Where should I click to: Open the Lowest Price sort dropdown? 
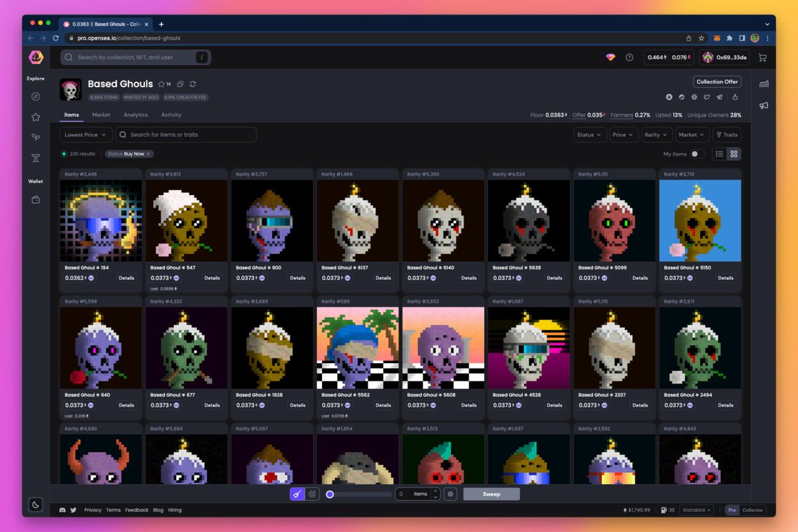coord(86,134)
